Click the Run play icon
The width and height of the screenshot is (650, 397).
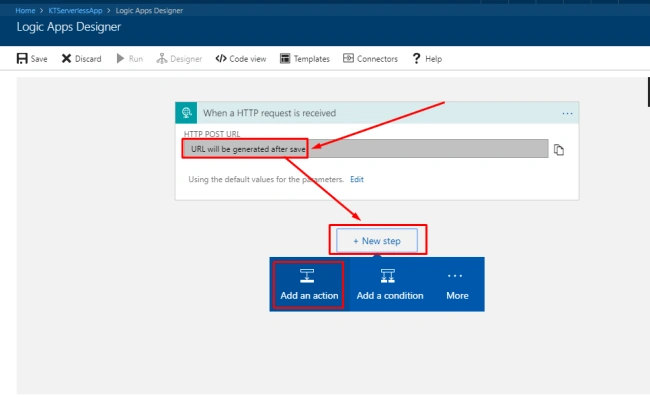[x=120, y=58]
